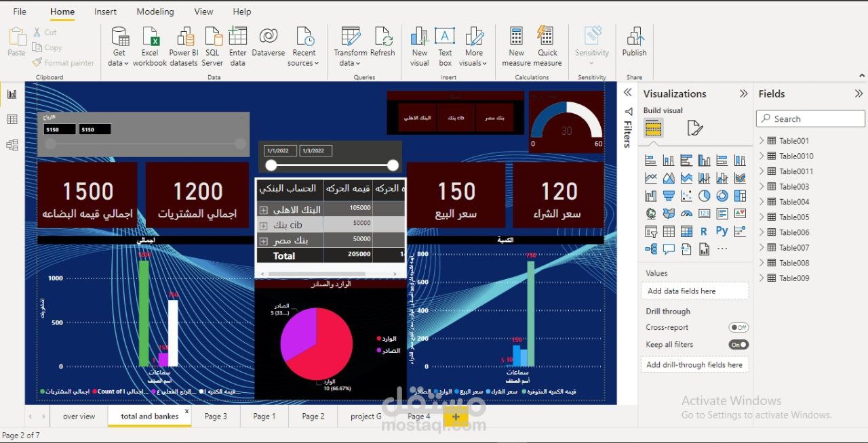868x443 pixels.
Task: Turn off Keep all filters toggle
Action: click(738, 345)
